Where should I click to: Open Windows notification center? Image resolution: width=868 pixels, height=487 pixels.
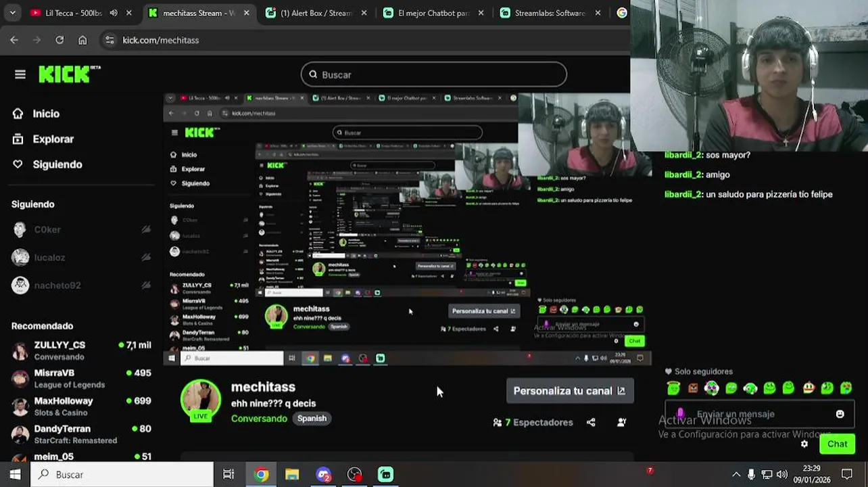click(847, 474)
